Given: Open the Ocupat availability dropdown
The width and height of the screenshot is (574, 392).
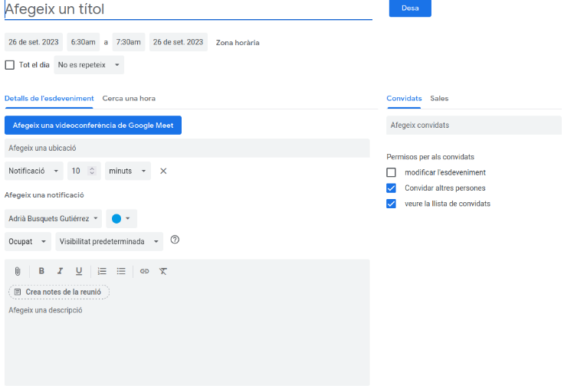Looking at the screenshot, I should 28,241.
